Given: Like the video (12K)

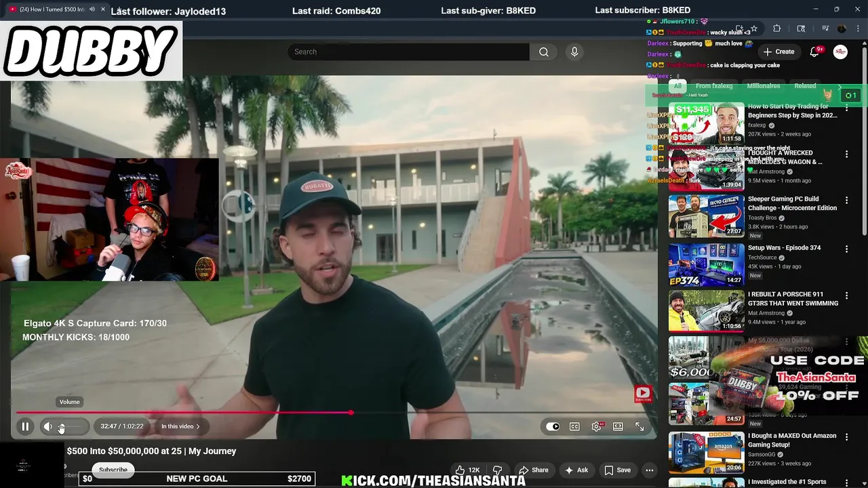Looking at the screenshot, I should click(x=467, y=470).
